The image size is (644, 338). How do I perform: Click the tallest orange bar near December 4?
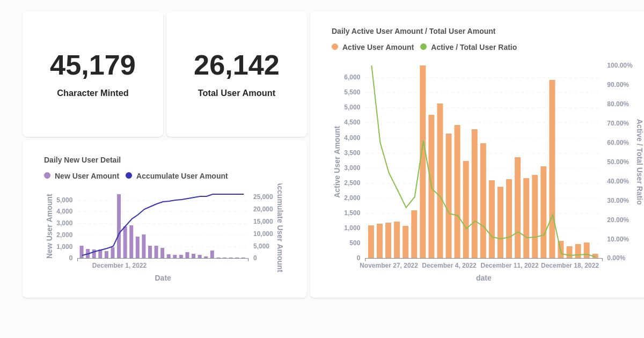pos(422,161)
